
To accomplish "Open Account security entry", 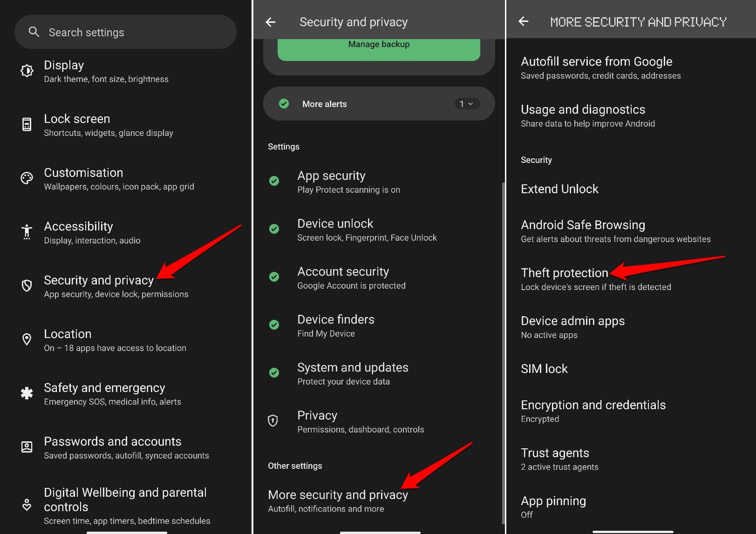I will point(379,277).
